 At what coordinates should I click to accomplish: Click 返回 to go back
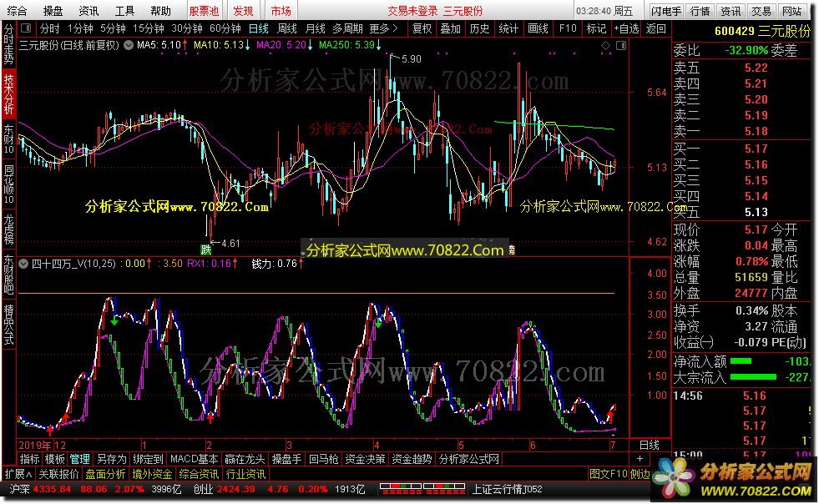[x=655, y=28]
